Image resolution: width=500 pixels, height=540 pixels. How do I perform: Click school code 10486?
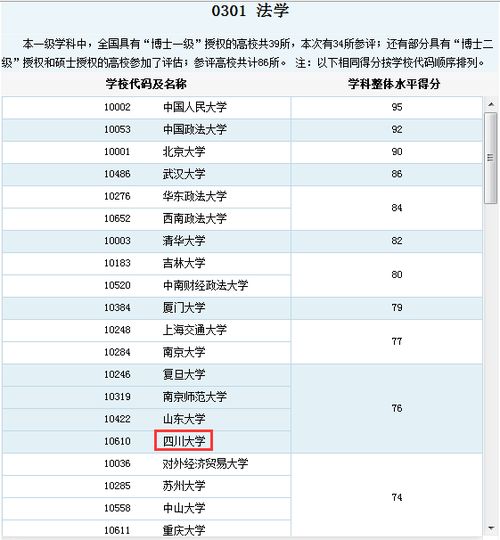click(117, 174)
